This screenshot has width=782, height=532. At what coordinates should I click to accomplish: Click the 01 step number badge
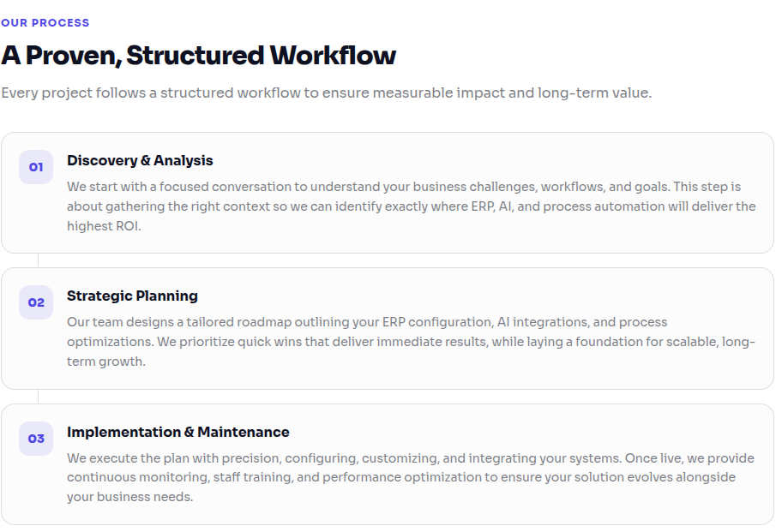36,167
